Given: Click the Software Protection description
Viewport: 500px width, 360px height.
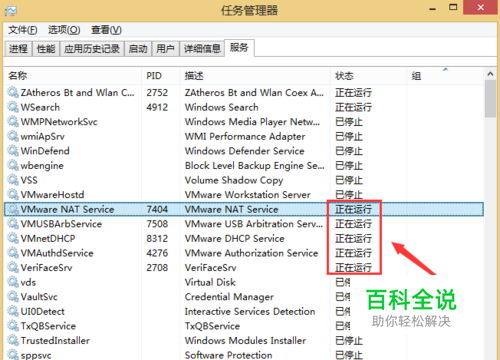Looking at the screenshot, I should 228,355.
